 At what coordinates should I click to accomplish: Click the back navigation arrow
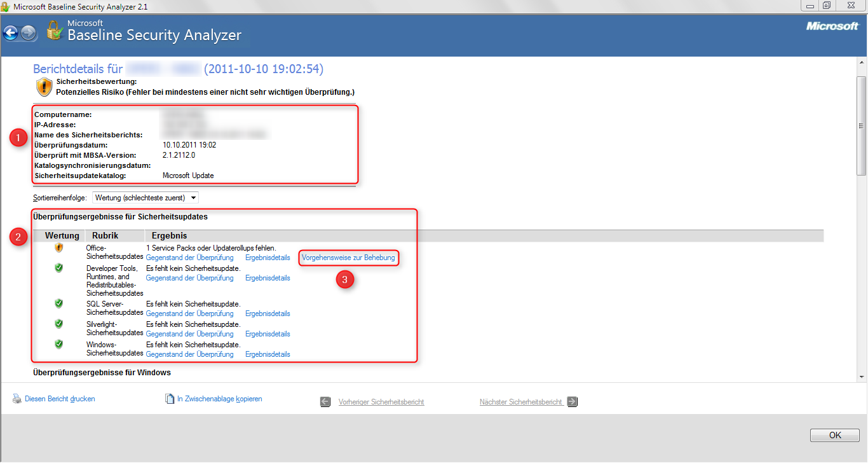[x=11, y=33]
